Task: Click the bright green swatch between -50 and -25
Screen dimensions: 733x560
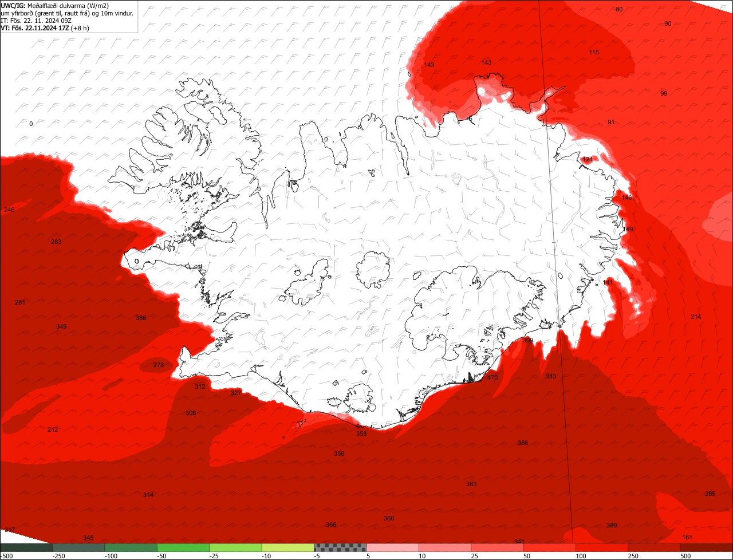Action: tap(183, 547)
